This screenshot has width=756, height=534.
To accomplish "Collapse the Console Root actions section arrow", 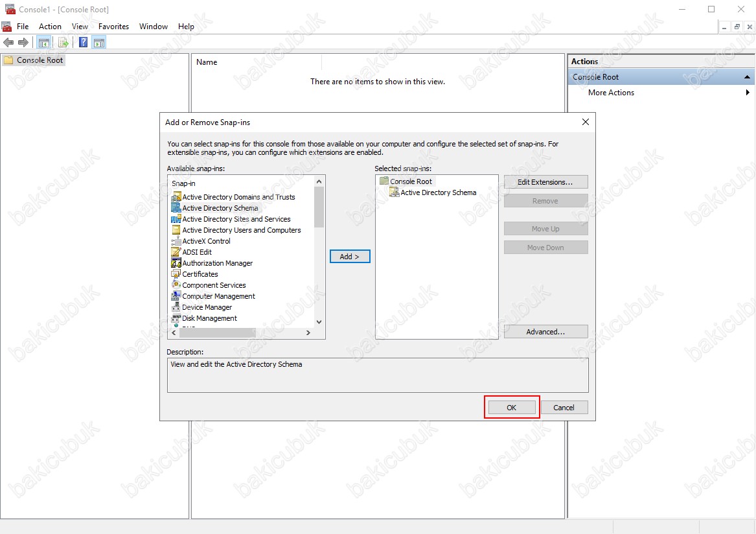I will tap(747, 77).
